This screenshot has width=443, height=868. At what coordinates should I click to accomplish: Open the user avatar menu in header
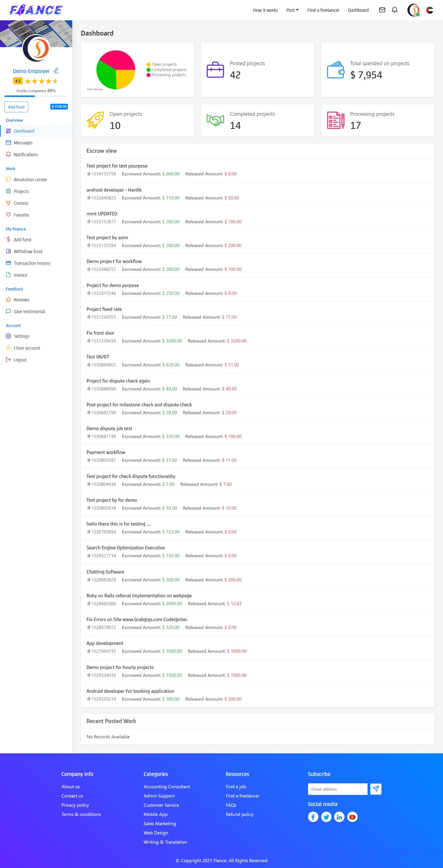point(413,10)
